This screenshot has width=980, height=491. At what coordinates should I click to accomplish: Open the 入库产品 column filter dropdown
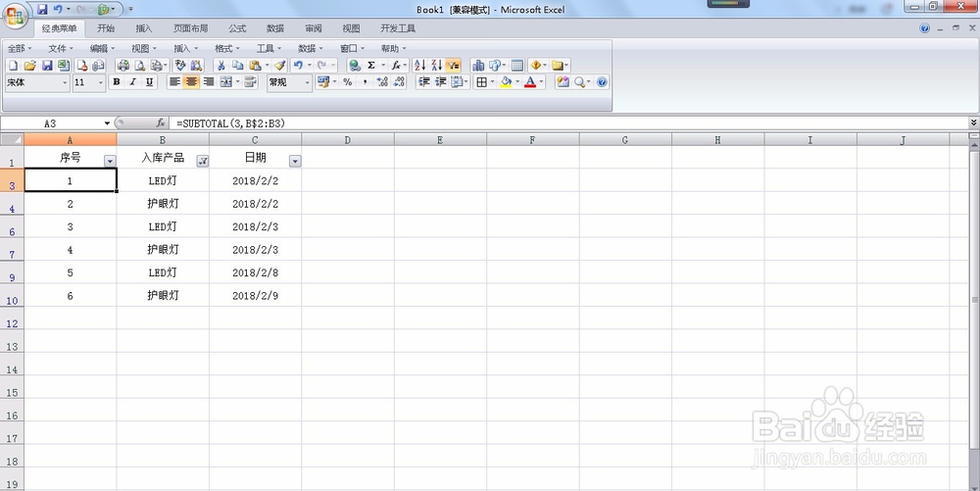click(x=203, y=161)
